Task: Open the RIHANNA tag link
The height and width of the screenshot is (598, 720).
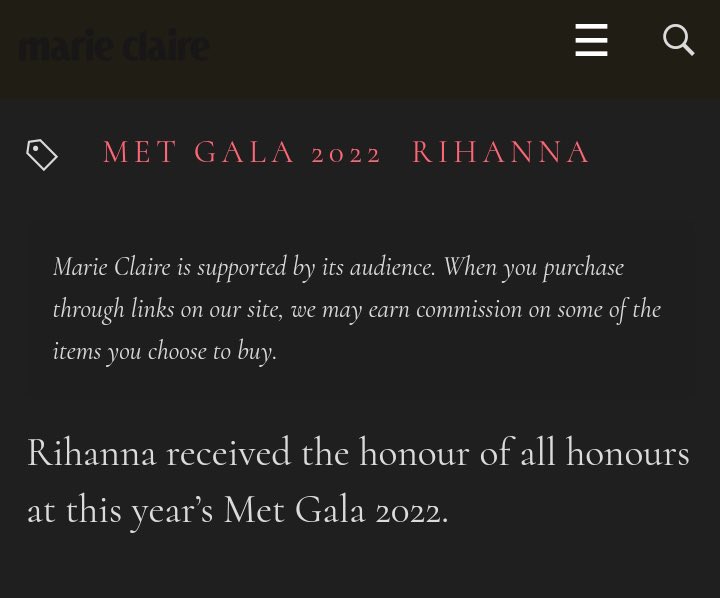Action: tap(501, 152)
